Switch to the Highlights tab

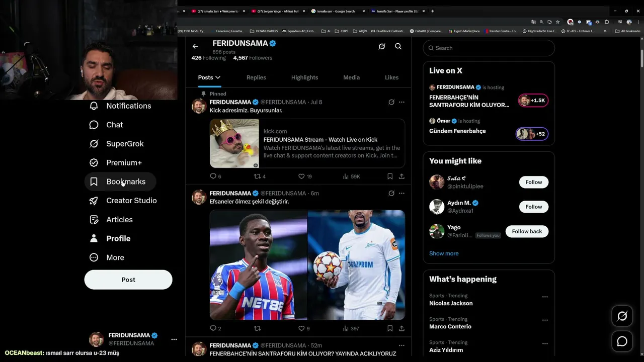pos(304,77)
